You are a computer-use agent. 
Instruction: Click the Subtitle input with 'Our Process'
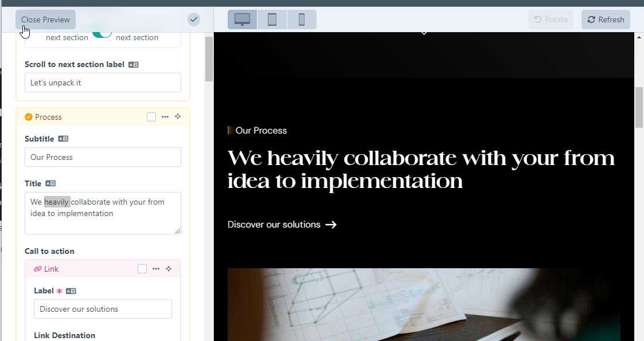[103, 157]
